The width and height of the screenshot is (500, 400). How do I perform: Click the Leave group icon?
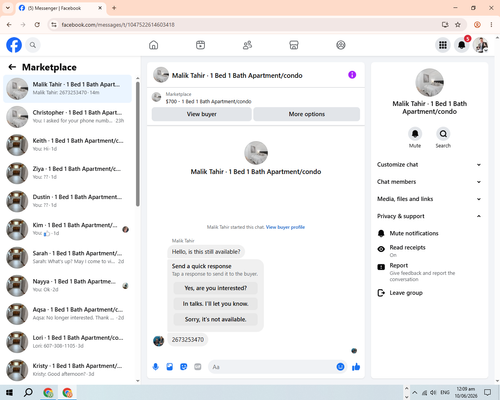pyautogui.click(x=381, y=293)
